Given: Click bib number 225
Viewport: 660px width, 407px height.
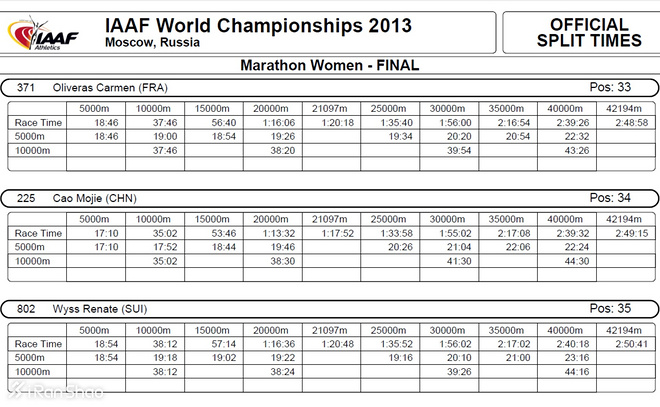Looking at the screenshot, I should (x=26, y=198).
